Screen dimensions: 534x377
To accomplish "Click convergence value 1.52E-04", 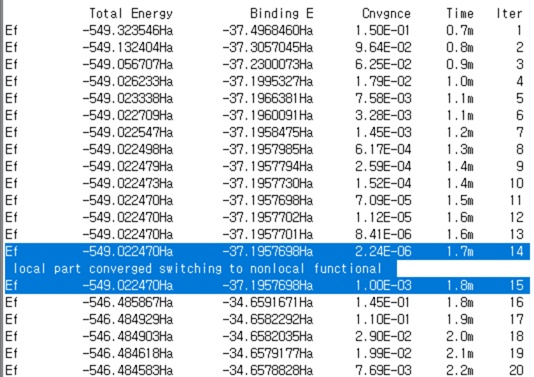I will click(383, 184).
